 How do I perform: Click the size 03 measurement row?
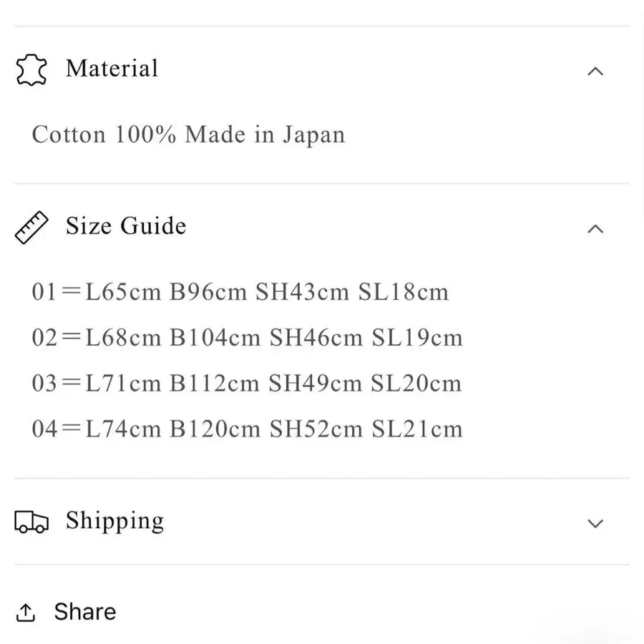click(247, 384)
